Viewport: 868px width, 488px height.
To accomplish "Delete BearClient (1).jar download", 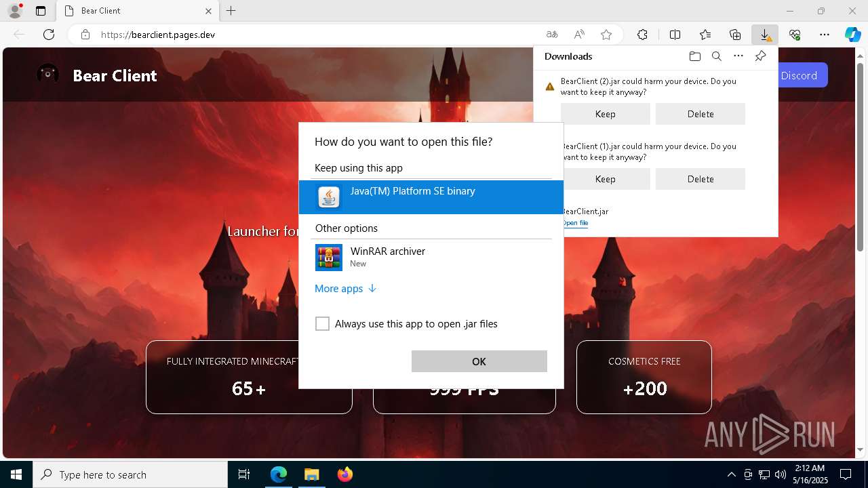I will [701, 179].
